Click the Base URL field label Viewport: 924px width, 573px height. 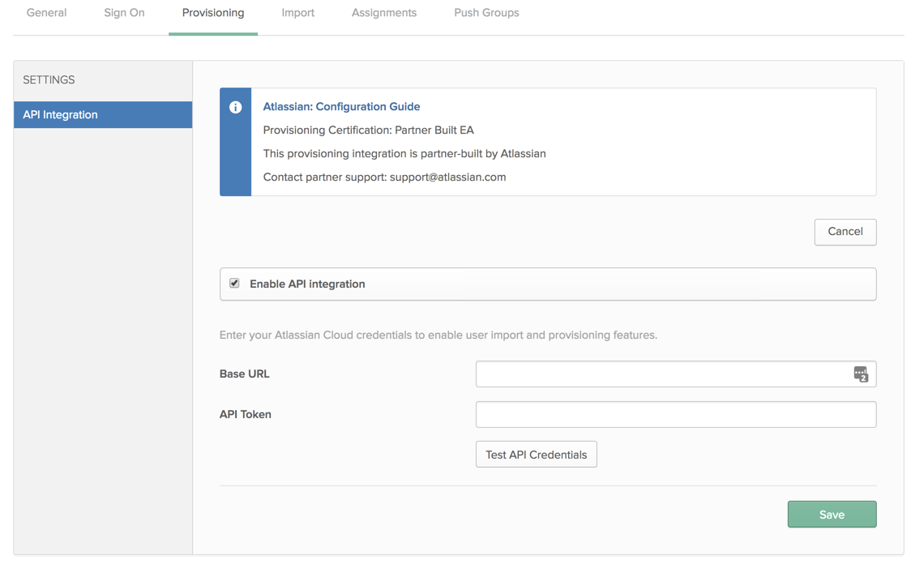244,374
